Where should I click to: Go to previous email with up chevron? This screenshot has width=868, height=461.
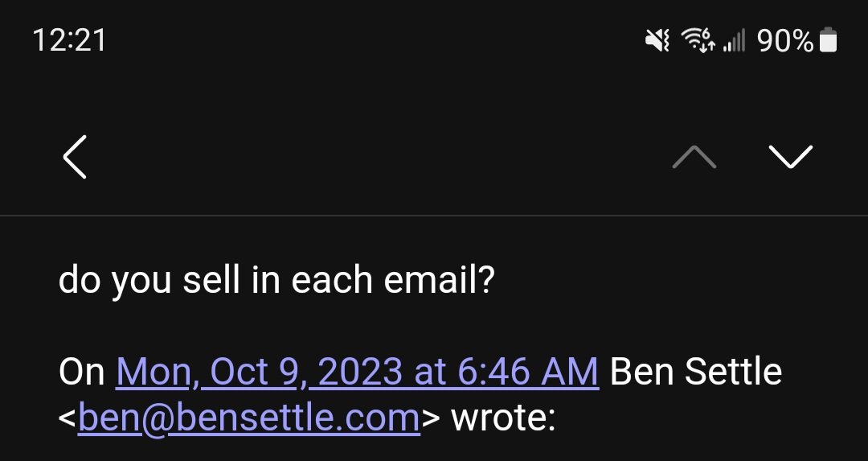pyautogui.click(x=694, y=157)
